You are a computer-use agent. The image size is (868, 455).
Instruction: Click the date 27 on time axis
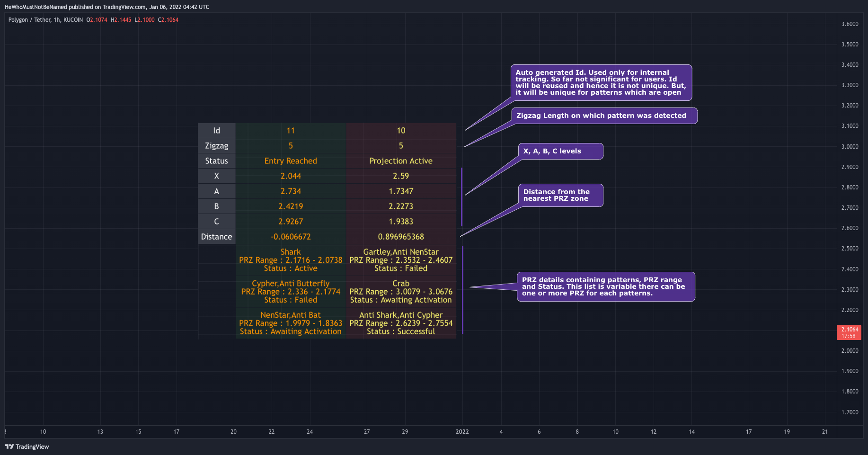367,432
